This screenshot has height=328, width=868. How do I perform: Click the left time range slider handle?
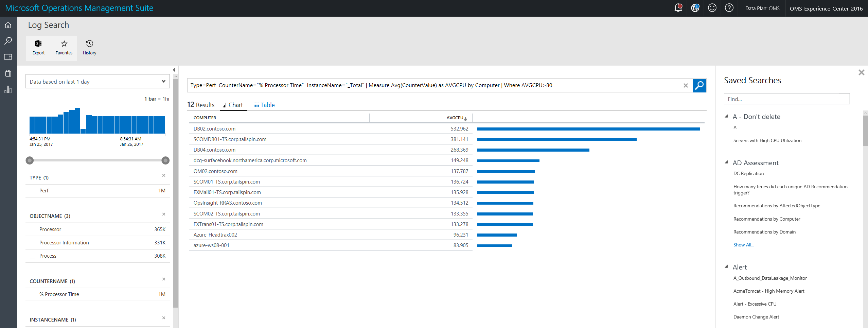[x=30, y=160]
